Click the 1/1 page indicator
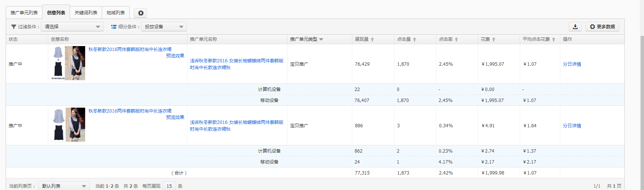644x190 pixels. (x=597, y=186)
